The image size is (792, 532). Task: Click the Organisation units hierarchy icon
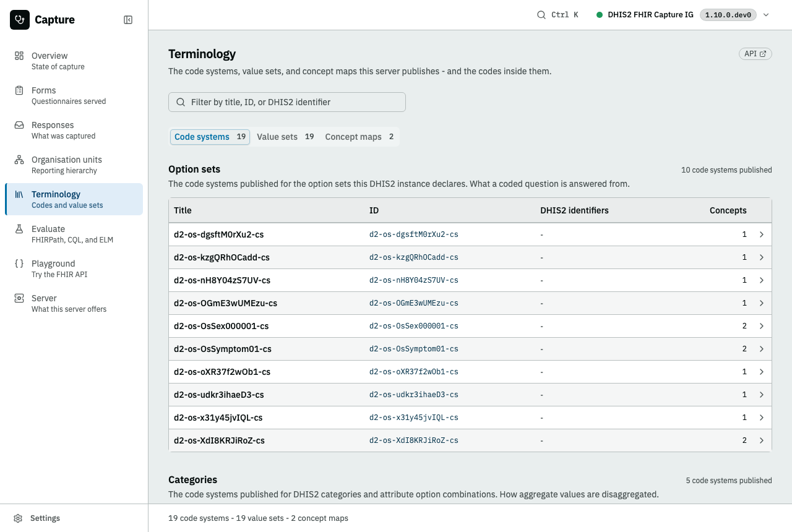click(19, 160)
